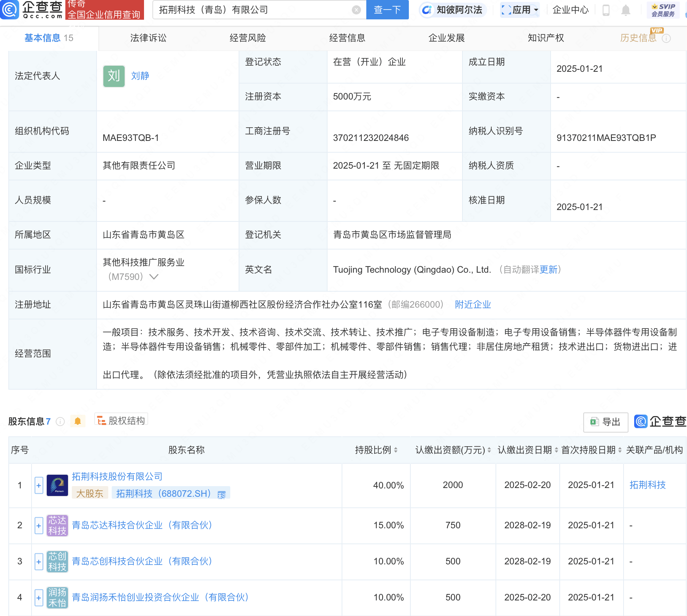The height and width of the screenshot is (616, 687).
Task: Sort by 认缴出资额 column
Action: (489, 450)
